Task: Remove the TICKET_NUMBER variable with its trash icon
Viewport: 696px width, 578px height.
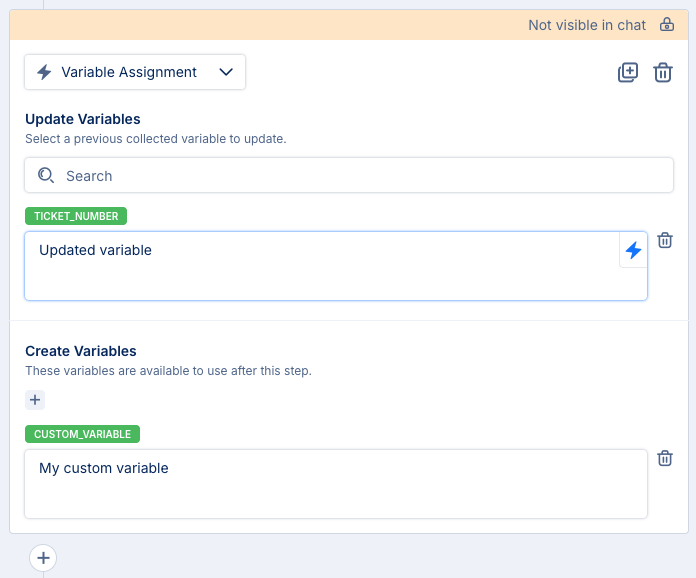Action: (x=665, y=240)
